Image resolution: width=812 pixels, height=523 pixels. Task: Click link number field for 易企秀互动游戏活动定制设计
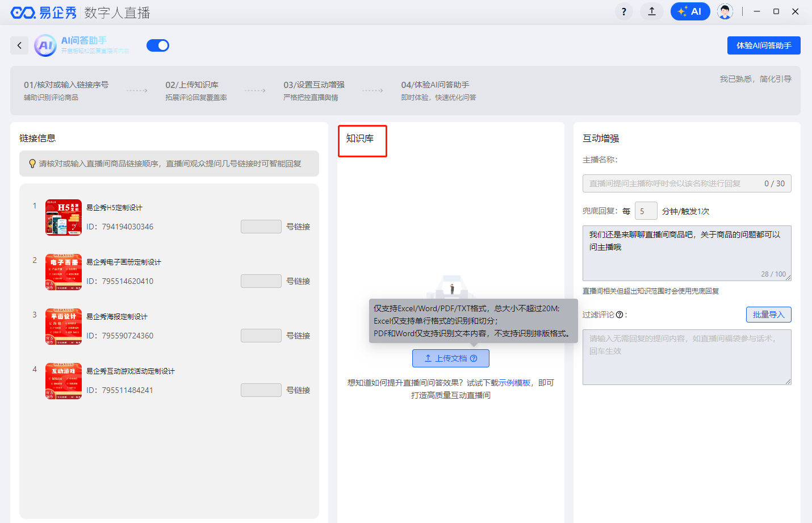tap(261, 390)
